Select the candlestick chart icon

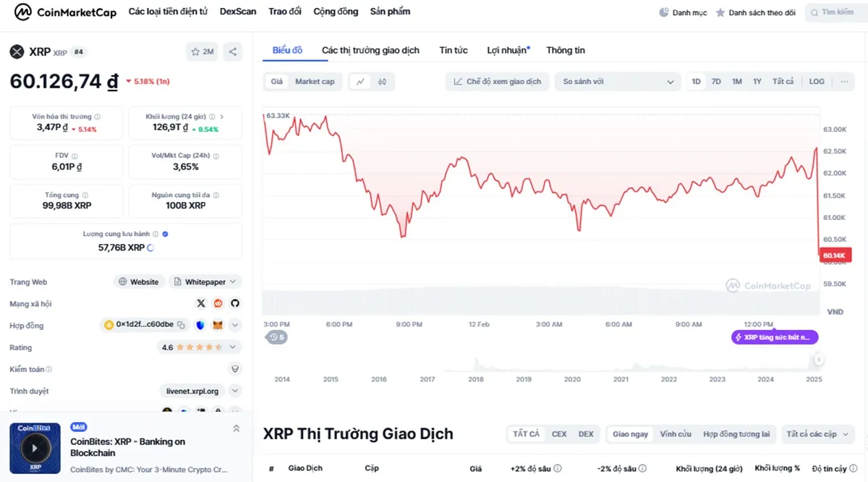pyautogui.click(x=381, y=81)
